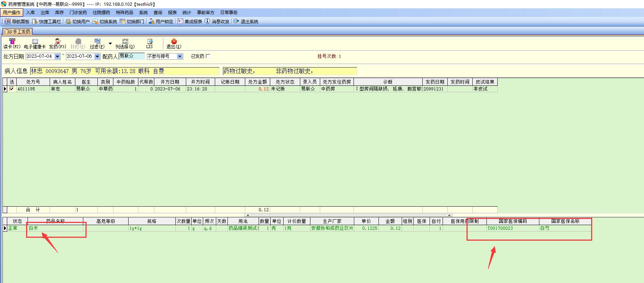Show the 快捷工具栏 quick toolbar
This screenshot has height=283, width=644.
point(46,22)
